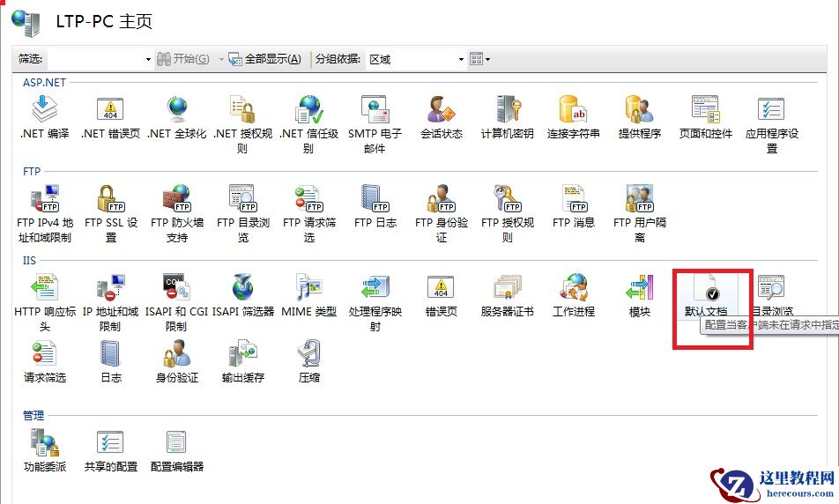
Task: Open 会话状态 feature
Action: pyautogui.click(x=441, y=117)
